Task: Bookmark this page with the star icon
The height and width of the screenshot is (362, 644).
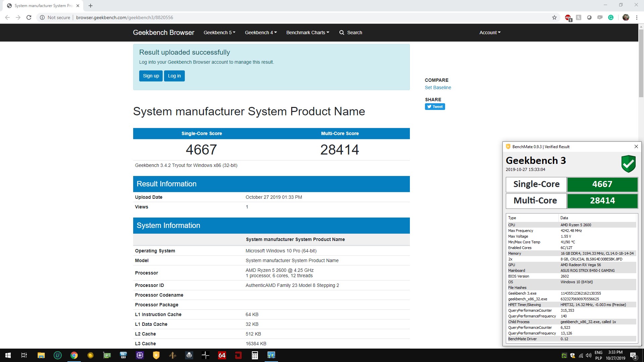Action: point(554,17)
